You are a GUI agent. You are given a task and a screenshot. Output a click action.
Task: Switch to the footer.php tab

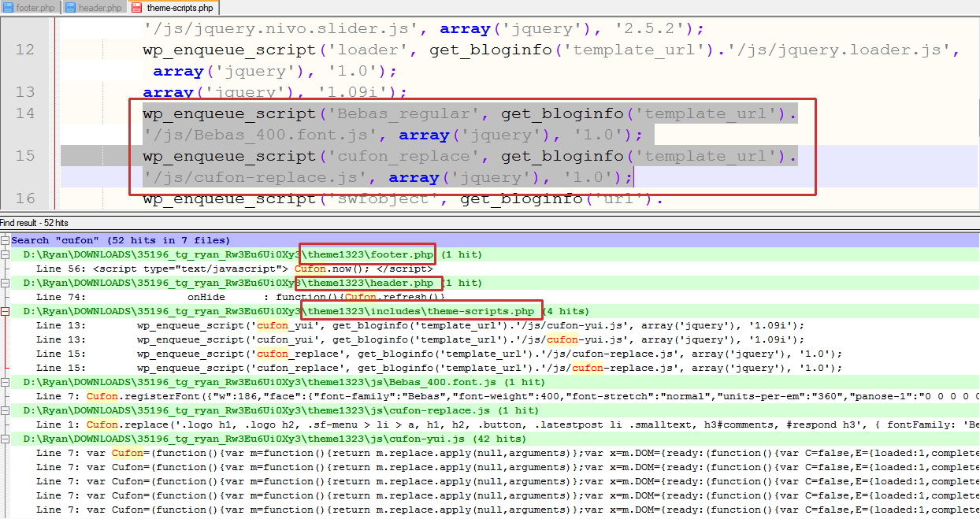pos(29,8)
